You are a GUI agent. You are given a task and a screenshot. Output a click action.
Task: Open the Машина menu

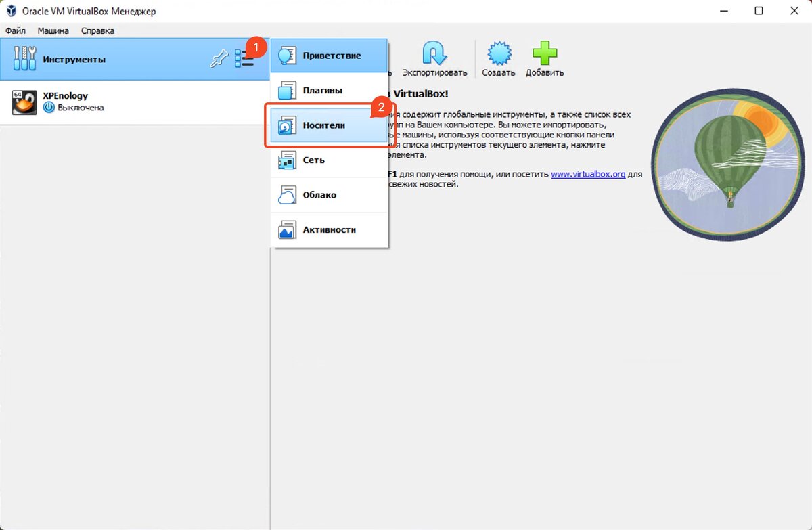(53, 30)
